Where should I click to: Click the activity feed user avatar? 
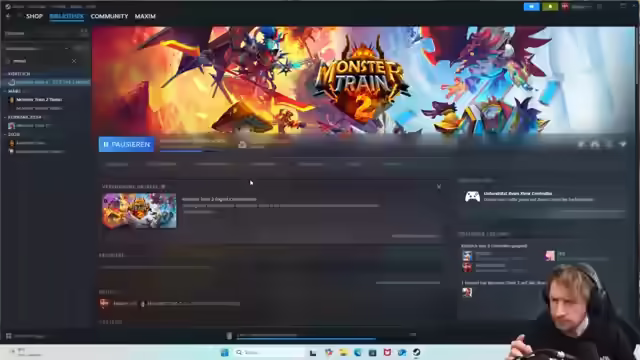click(104, 303)
